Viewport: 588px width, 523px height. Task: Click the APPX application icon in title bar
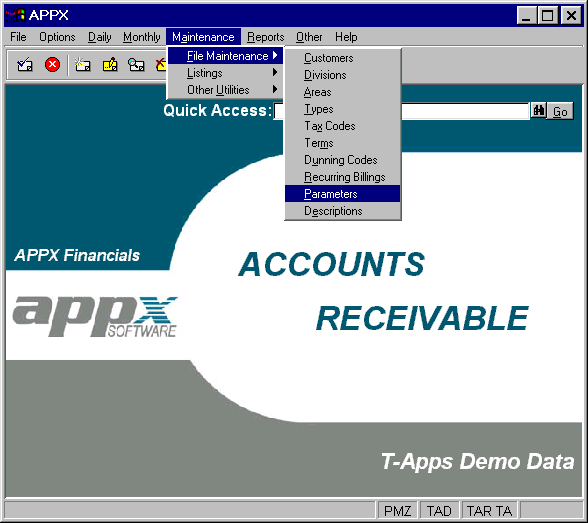(15, 15)
